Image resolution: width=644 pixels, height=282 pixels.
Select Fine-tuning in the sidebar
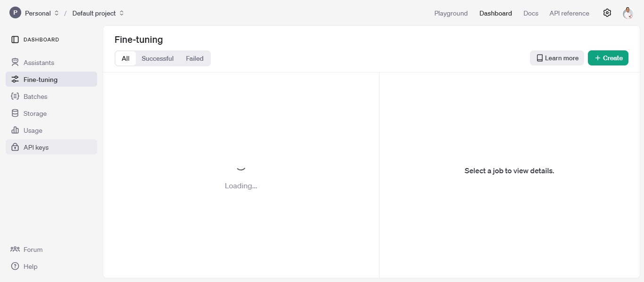pos(51,80)
